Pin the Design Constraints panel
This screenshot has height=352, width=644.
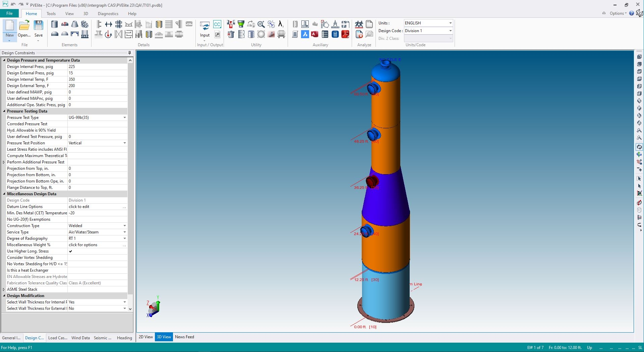coord(129,53)
